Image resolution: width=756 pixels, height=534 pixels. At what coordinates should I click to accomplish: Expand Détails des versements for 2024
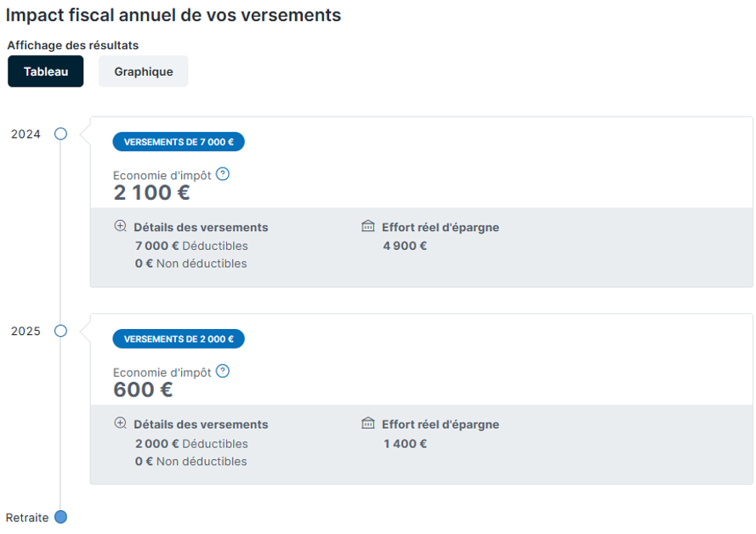(x=201, y=227)
